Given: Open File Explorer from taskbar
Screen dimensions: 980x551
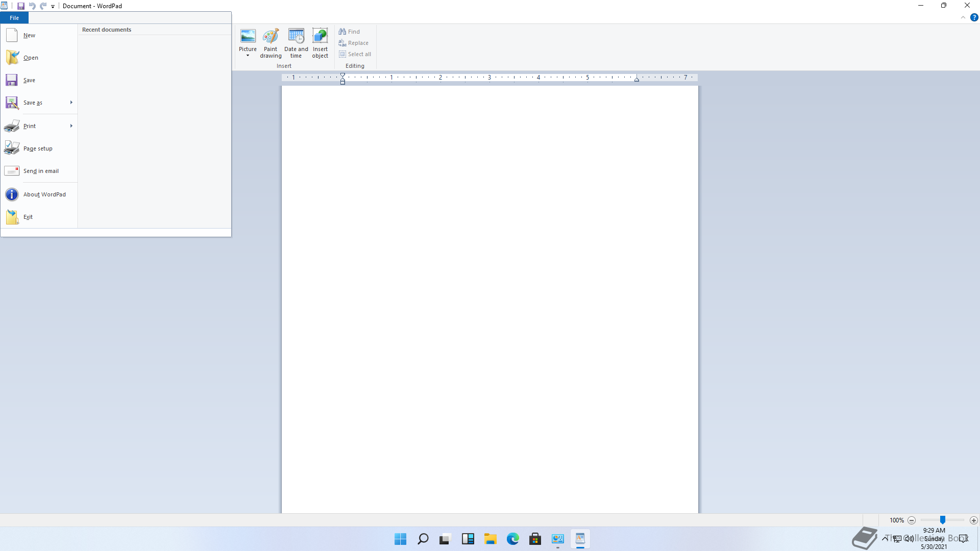Looking at the screenshot, I should pos(491,539).
